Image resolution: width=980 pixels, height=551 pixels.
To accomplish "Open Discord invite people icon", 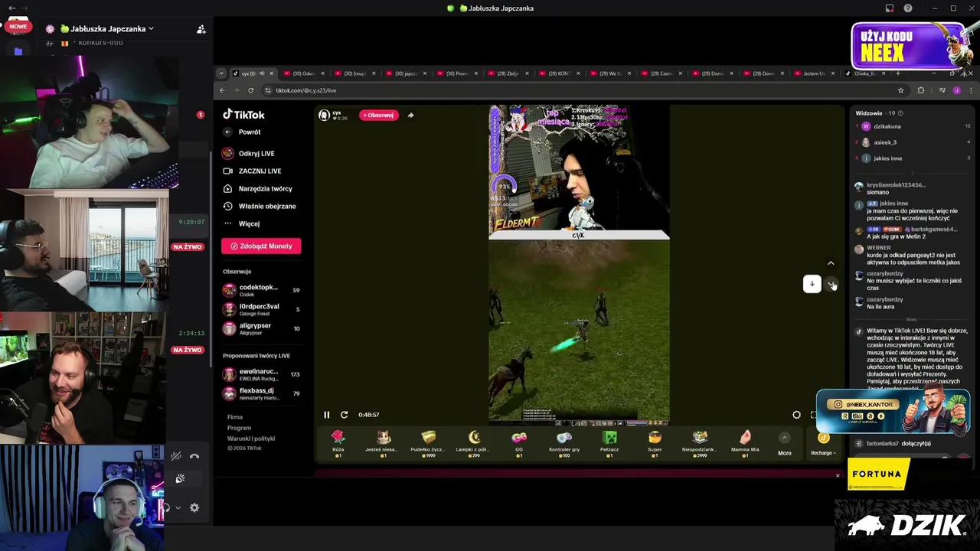I will (x=201, y=29).
